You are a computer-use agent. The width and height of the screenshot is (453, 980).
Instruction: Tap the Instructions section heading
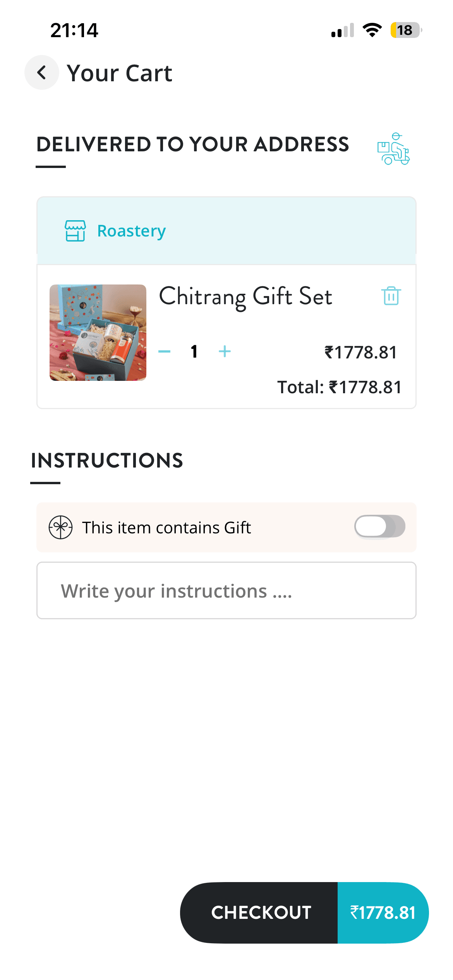(x=107, y=461)
